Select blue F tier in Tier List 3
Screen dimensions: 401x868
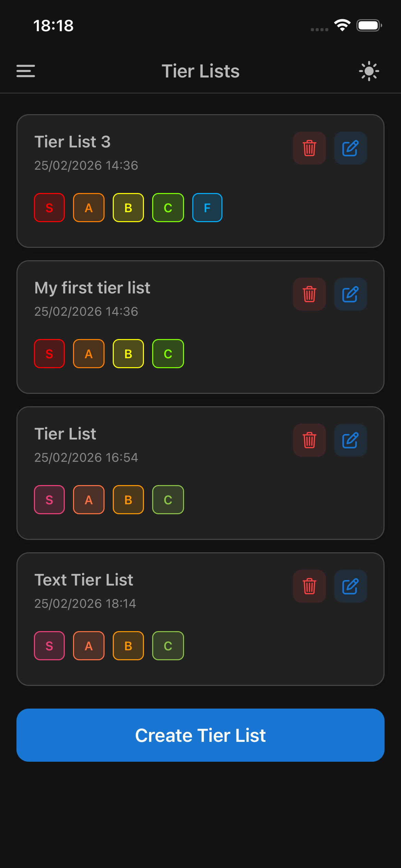point(207,208)
